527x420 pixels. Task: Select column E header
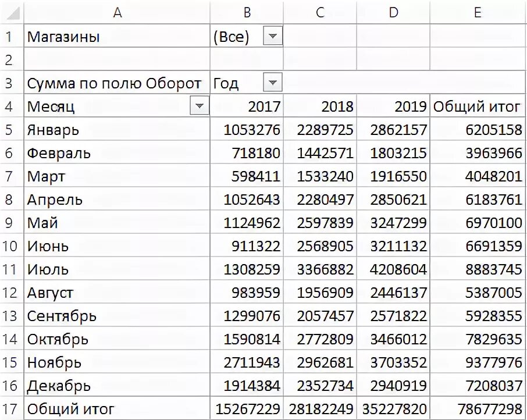click(478, 12)
